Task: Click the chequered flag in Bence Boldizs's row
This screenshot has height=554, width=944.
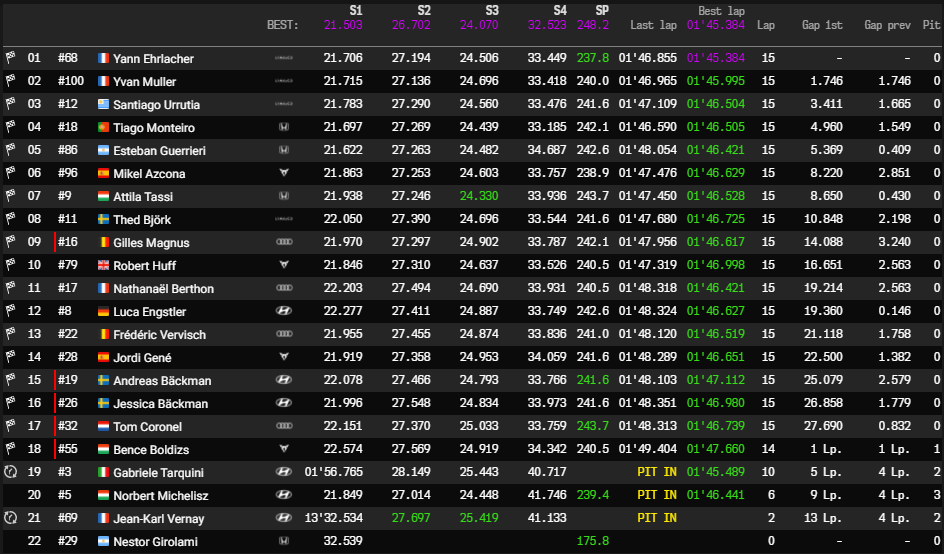Action: pos(10,449)
